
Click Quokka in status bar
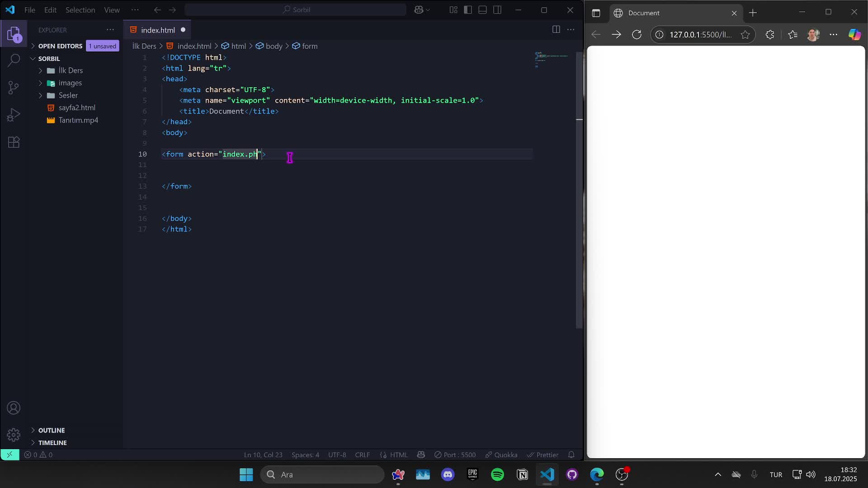point(501,455)
